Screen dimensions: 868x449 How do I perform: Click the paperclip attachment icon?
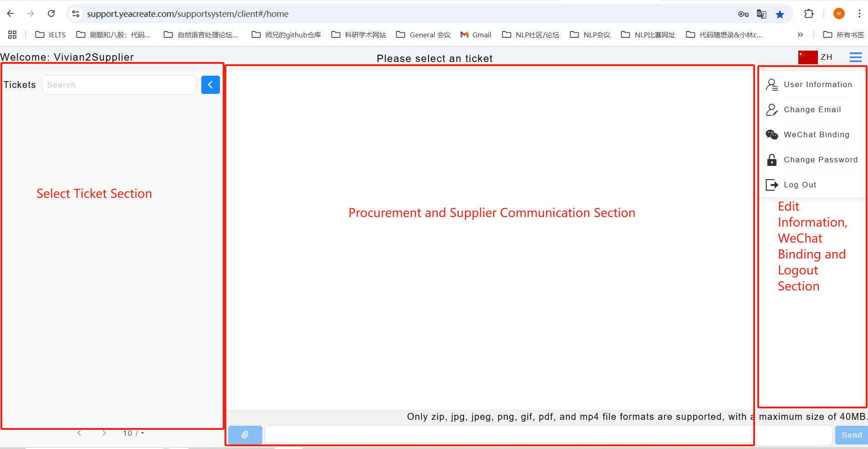coord(245,435)
